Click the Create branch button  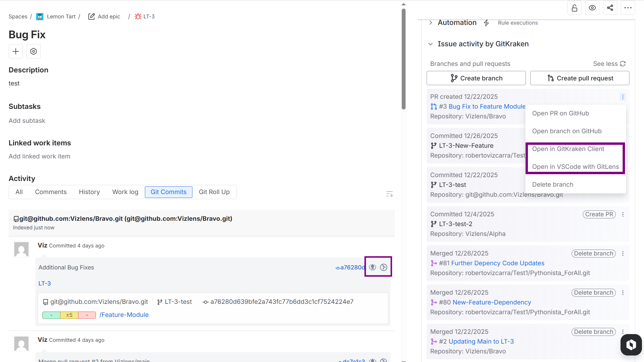coord(476,78)
